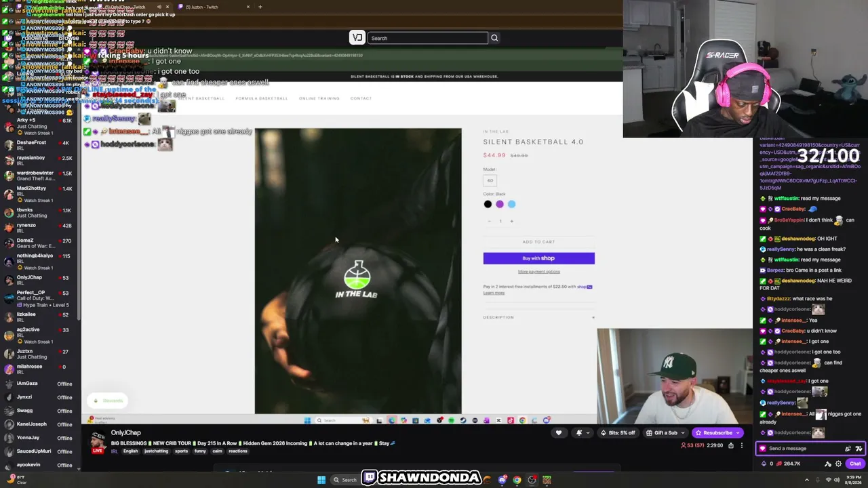
Task: Click the sports stream tag
Action: 182,451
